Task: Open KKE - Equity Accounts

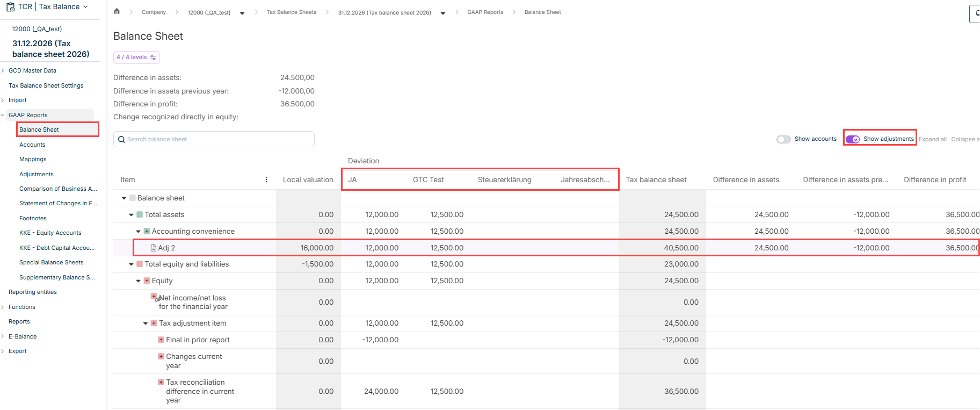Action: click(50, 233)
